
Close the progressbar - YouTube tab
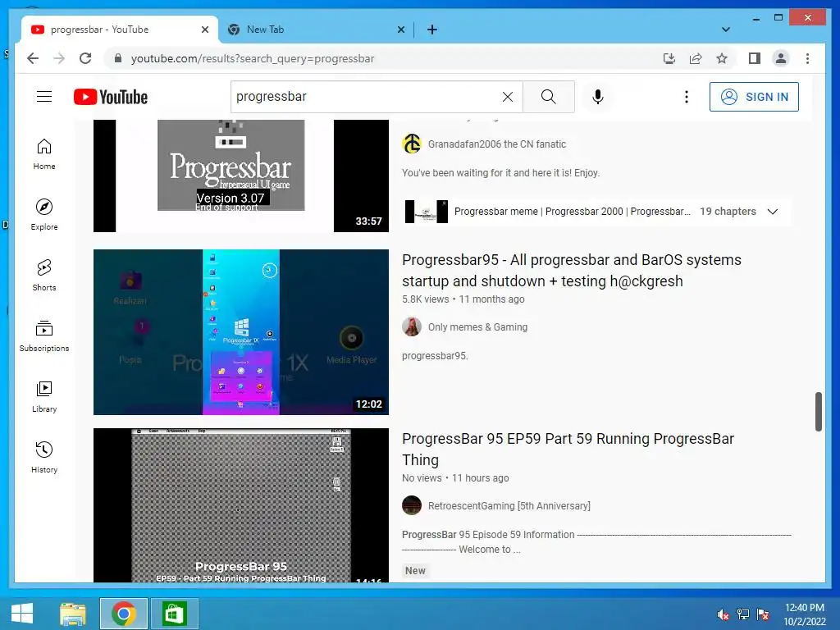(204, 30)
